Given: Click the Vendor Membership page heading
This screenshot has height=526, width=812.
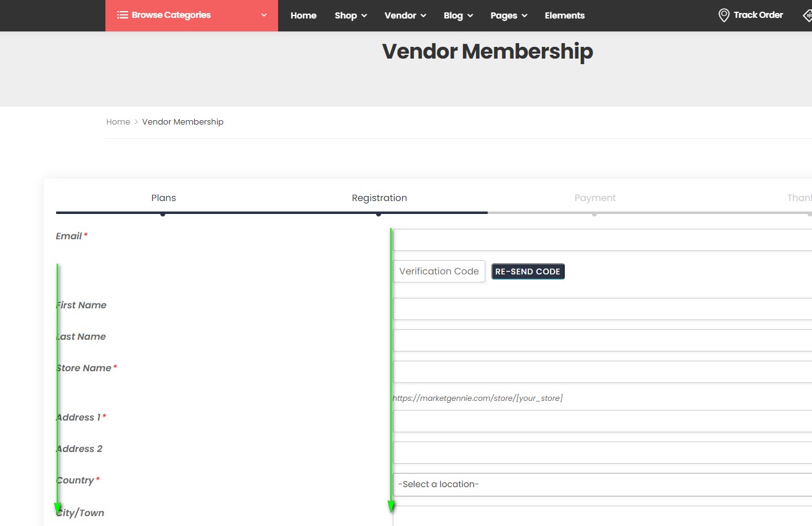Looking at the screenshot, I should (487, 51).
